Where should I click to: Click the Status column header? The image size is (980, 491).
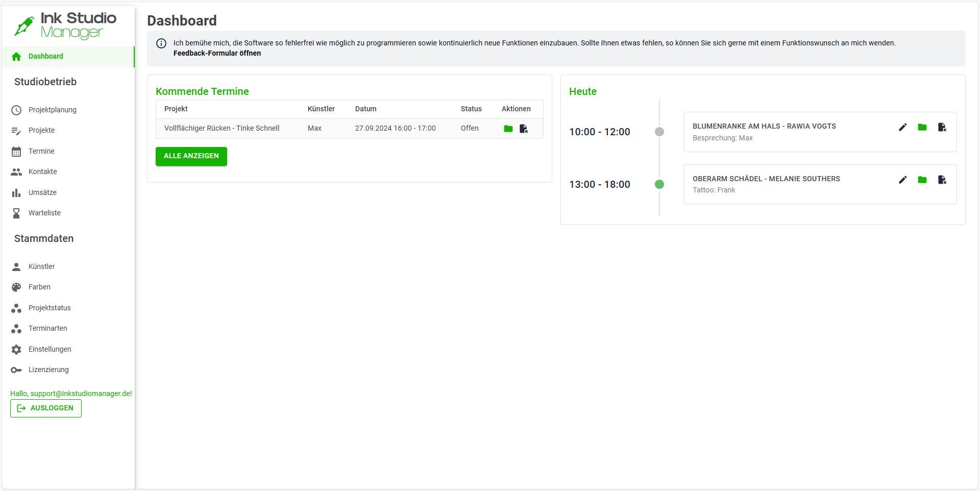[x=471, y=109]
